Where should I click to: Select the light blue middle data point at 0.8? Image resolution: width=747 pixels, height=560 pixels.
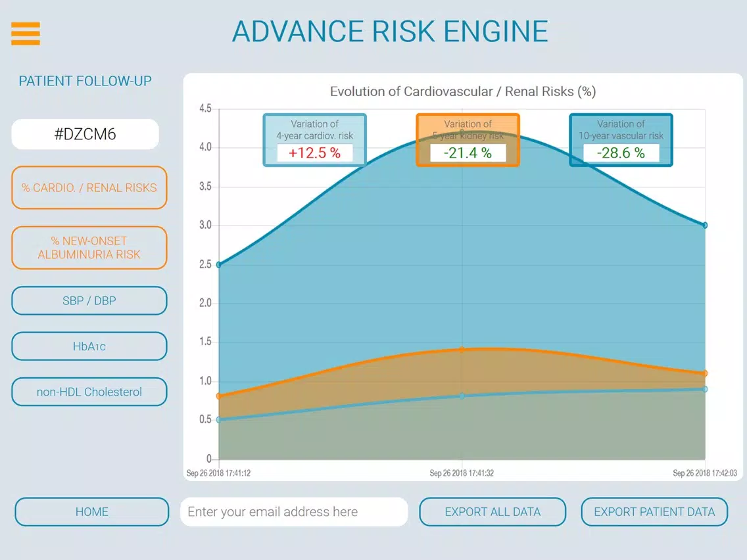click(462, 396)
